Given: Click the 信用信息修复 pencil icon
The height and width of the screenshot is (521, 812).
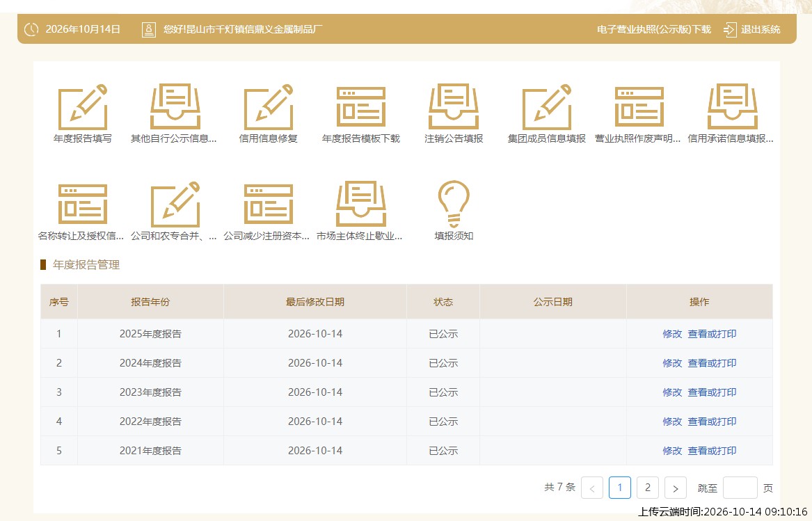Looking at the screenshot, I should (x=269, y=106).
